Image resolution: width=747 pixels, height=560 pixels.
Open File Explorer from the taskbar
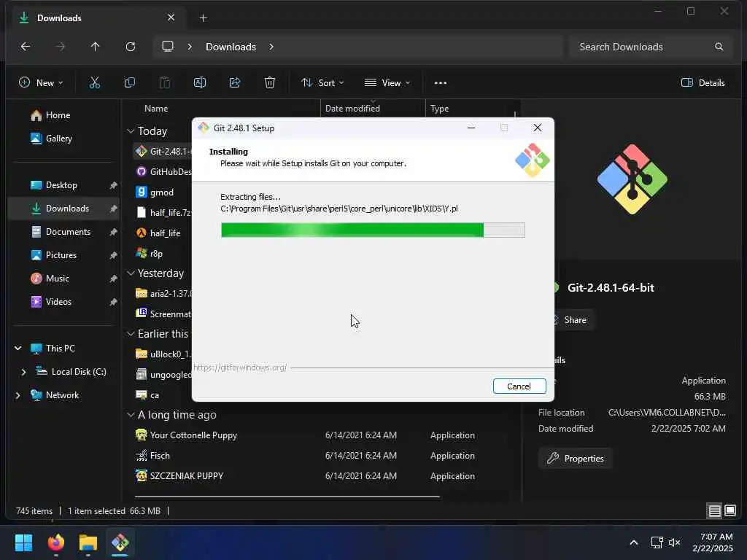[88, 542]
